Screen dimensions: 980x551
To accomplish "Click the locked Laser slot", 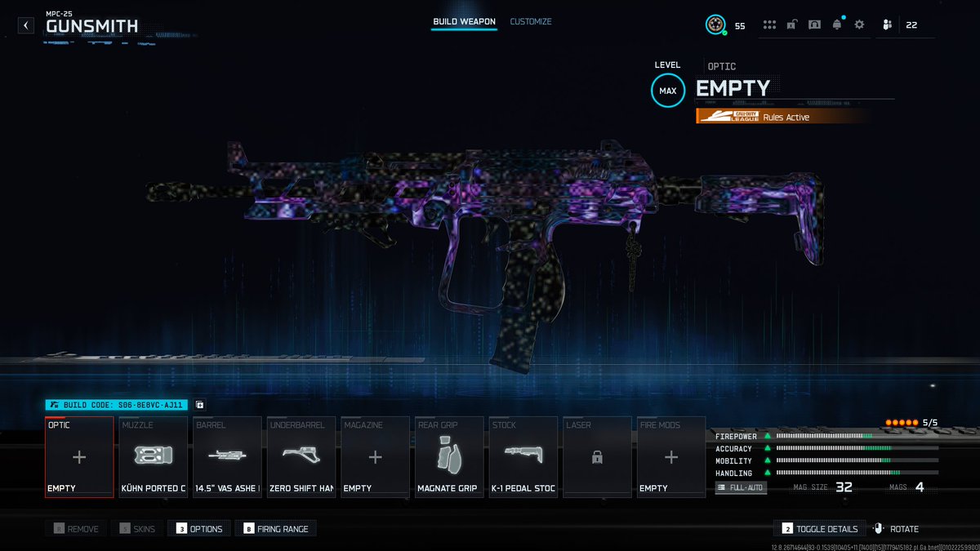I will coord(598,457).
